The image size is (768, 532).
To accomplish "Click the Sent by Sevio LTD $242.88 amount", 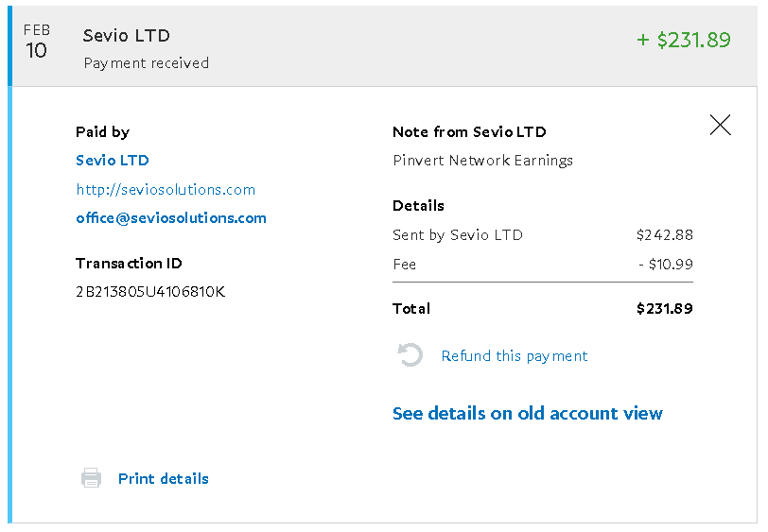I will [x=664, y=234].
